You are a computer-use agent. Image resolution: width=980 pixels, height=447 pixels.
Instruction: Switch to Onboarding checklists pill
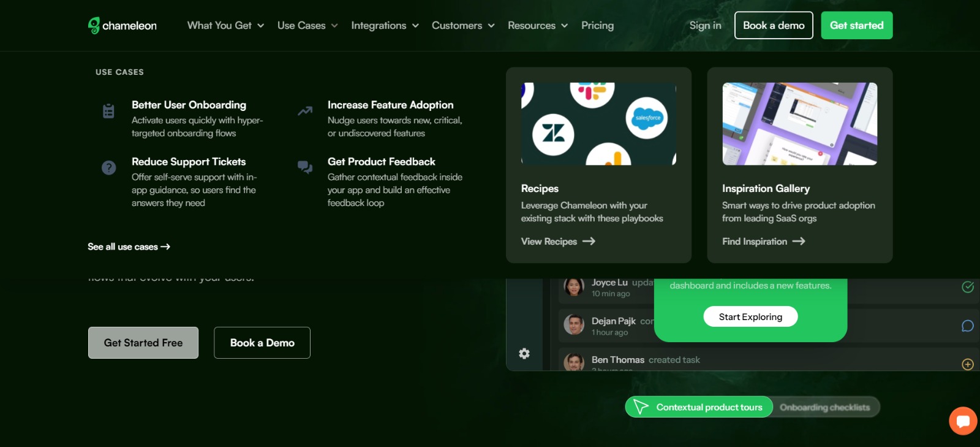pyautogui.click(x=825, y=407)
